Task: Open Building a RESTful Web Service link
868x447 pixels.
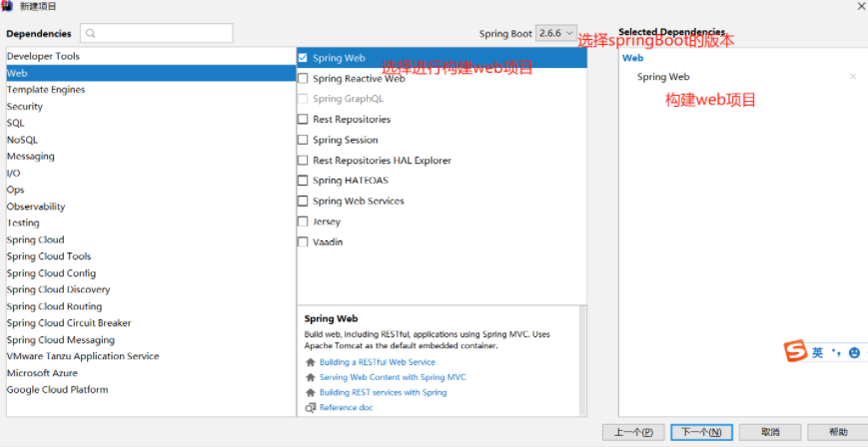Action: 377,362
